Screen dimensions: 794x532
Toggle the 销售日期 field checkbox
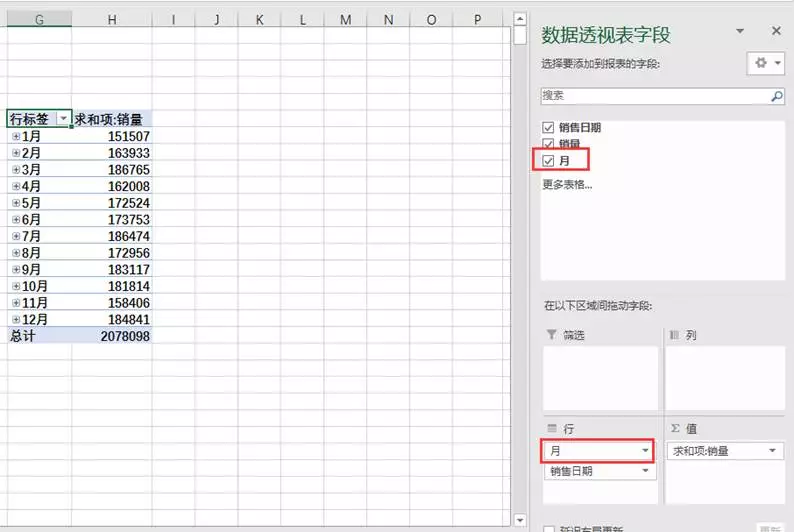pyautogui.click(x=548, y=127)
